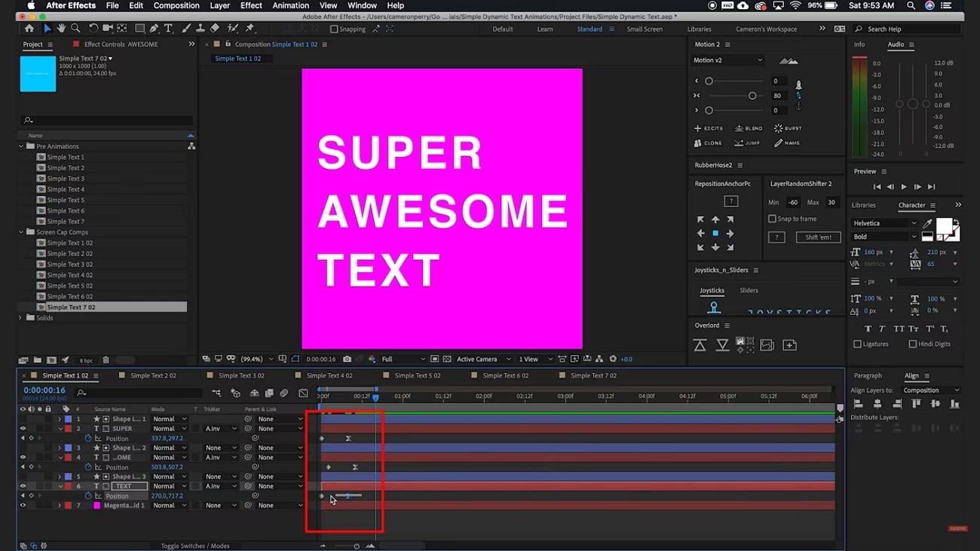980x551 pixels.
Task: Select the Selection arrow tool
Action: 47,29
